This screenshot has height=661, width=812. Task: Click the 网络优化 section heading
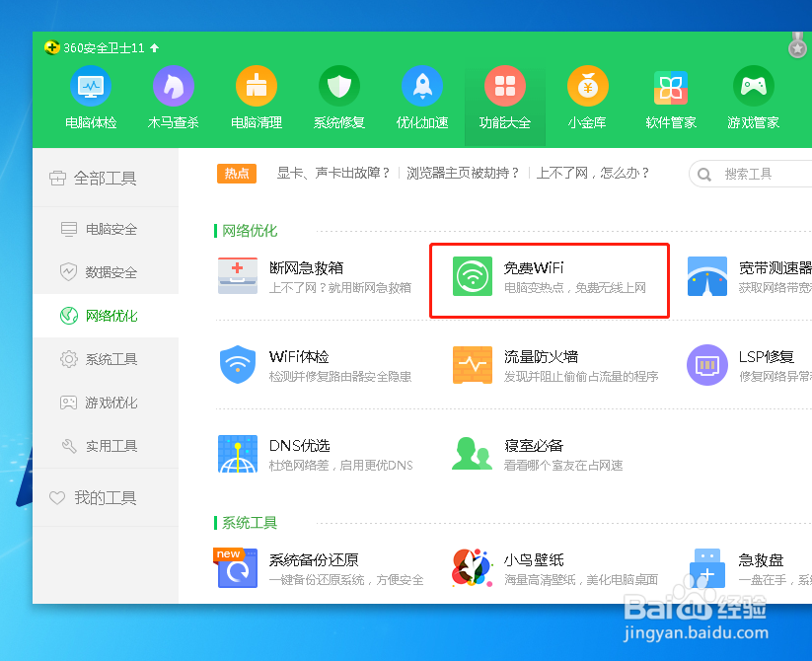pyautogui.click(x=250, y=231)
